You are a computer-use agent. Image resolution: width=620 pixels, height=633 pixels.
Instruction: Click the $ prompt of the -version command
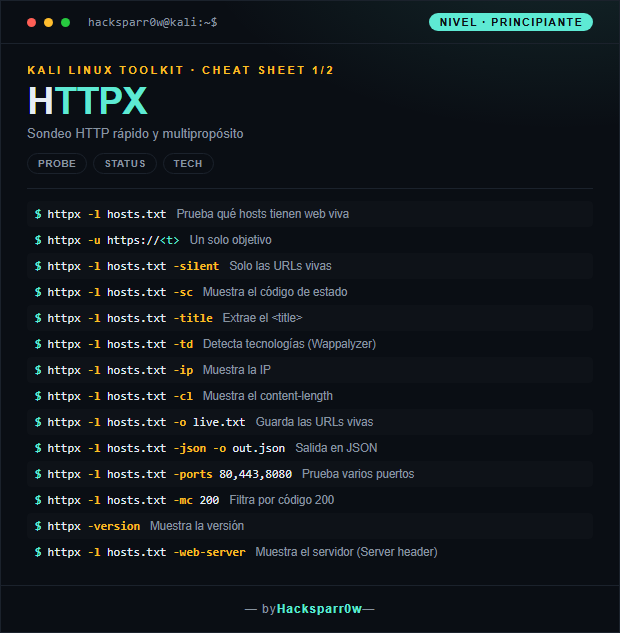[x=38, y=526]
